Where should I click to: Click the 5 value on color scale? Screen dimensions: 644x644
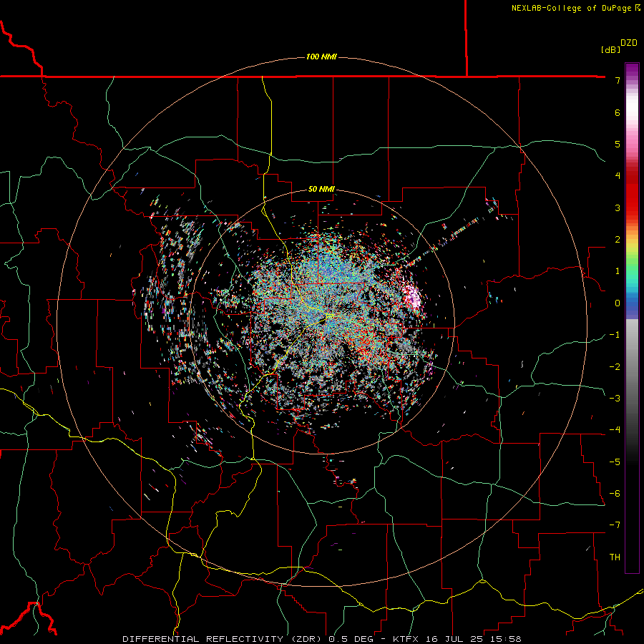[618, 144]
